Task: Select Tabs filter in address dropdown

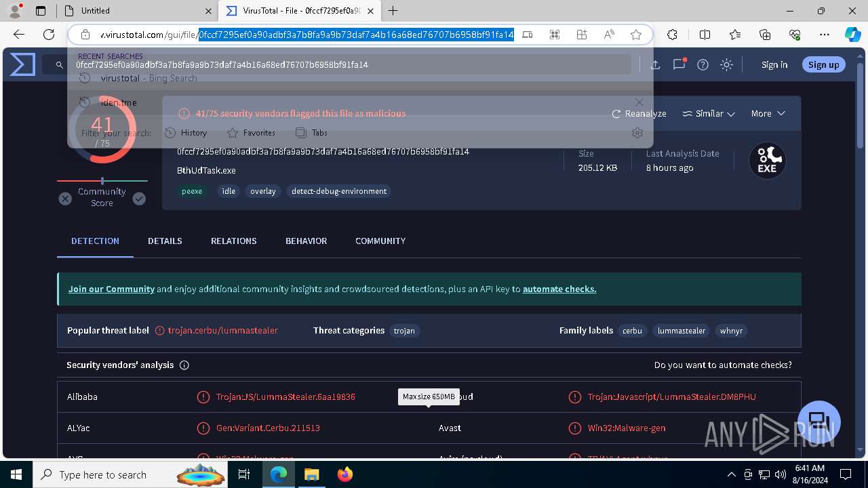Action: tap(312, 133)
